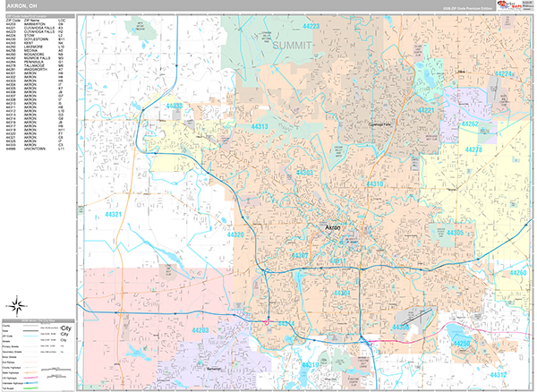Click the airport runway symbol near 44306
Image resolution: width=537 pixels, height=392 pixels.
pos(415,317)
